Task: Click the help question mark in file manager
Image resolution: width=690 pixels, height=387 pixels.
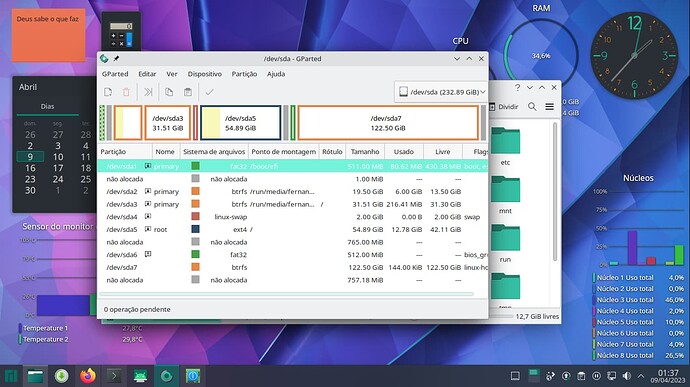Action: pyautogui.click(x=518, y=88)
